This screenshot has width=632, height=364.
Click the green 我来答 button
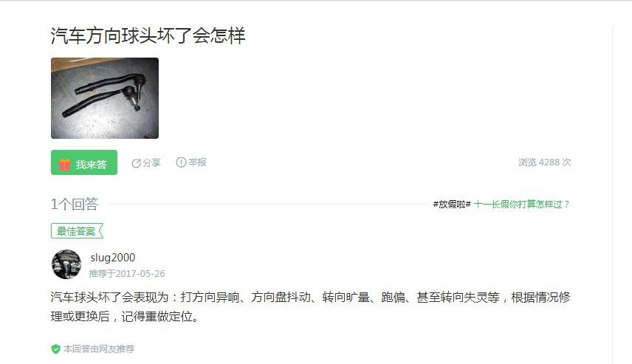click(84, 162)
